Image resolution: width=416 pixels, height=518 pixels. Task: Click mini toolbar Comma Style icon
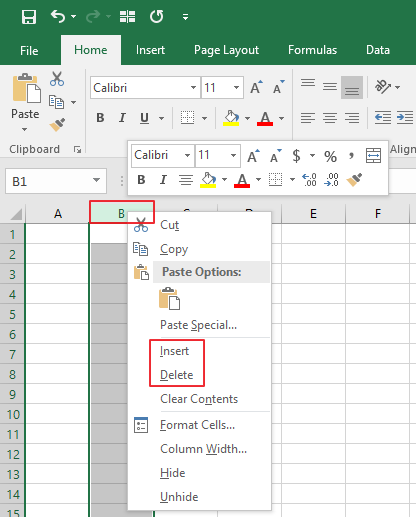tap(351, 156)
